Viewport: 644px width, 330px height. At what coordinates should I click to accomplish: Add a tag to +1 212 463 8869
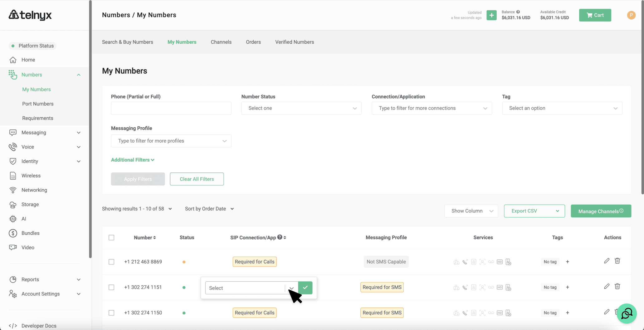pyautogui.click(x=568, y=262)
